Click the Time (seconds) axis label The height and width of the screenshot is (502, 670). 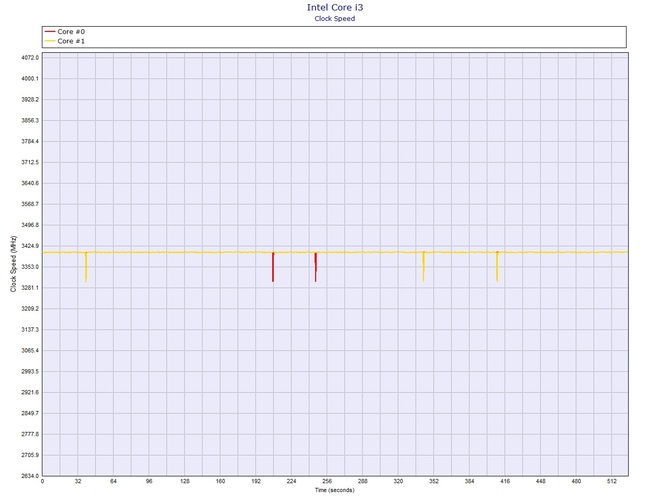(335, 490)
